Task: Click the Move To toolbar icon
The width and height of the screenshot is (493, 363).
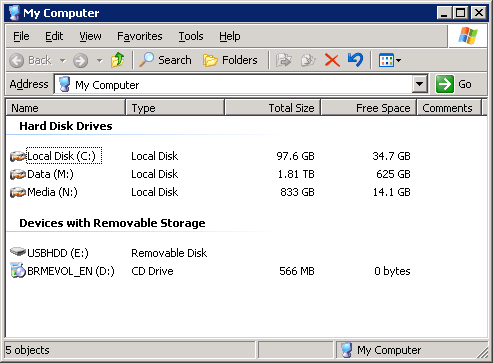Action: click(x=284, y=60)
